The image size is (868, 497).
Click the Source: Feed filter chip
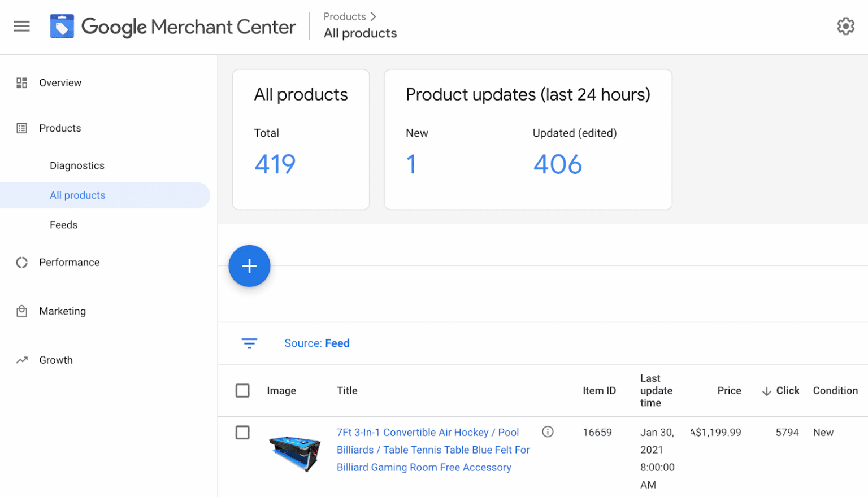point(316,343)
